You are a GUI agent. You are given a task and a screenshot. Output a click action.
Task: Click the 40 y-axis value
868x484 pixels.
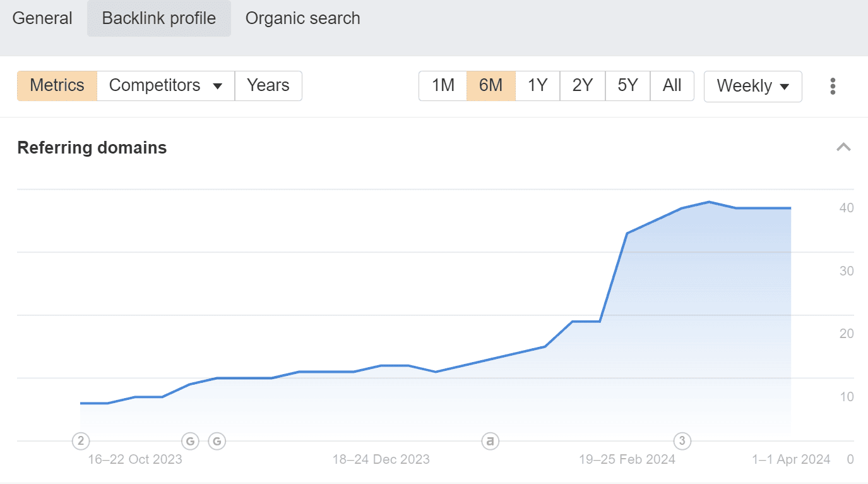(x=847, y=208)
